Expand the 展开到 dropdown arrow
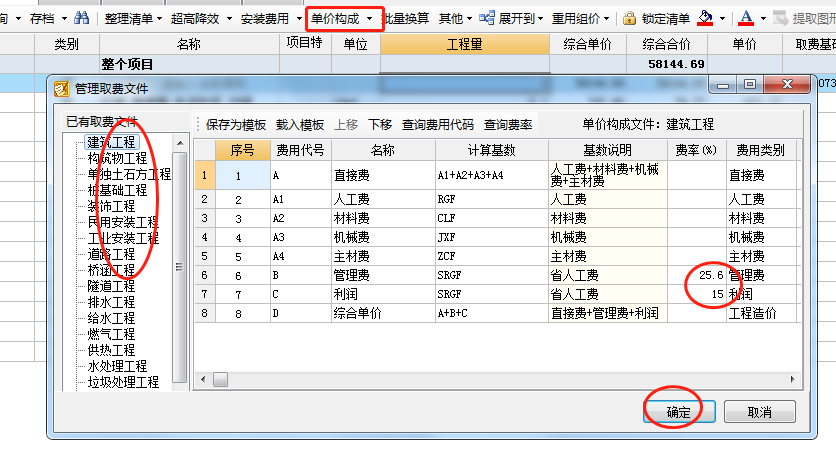Viewport: 836px width, 456px height. tap(540, 19)
